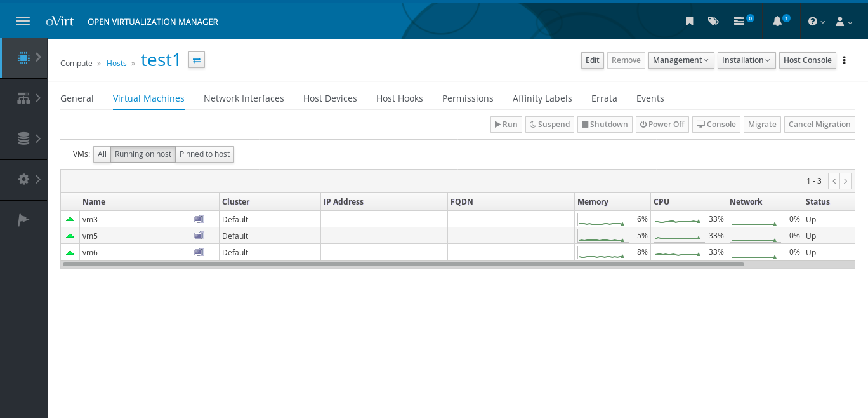Viewport: 868px width, 418px height.
Task: Open the notifications bell icon
Action: tap(777, 21)
